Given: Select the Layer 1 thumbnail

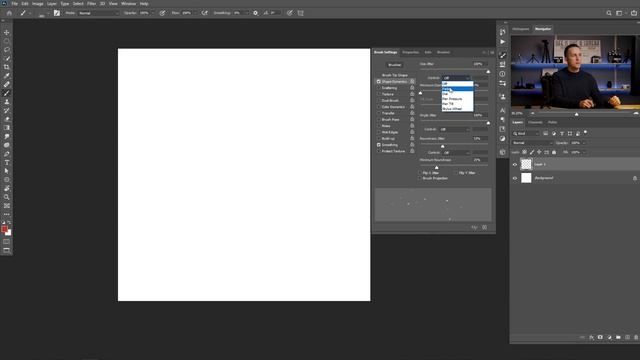Looking at the screenshot, I should coord(526,164).
